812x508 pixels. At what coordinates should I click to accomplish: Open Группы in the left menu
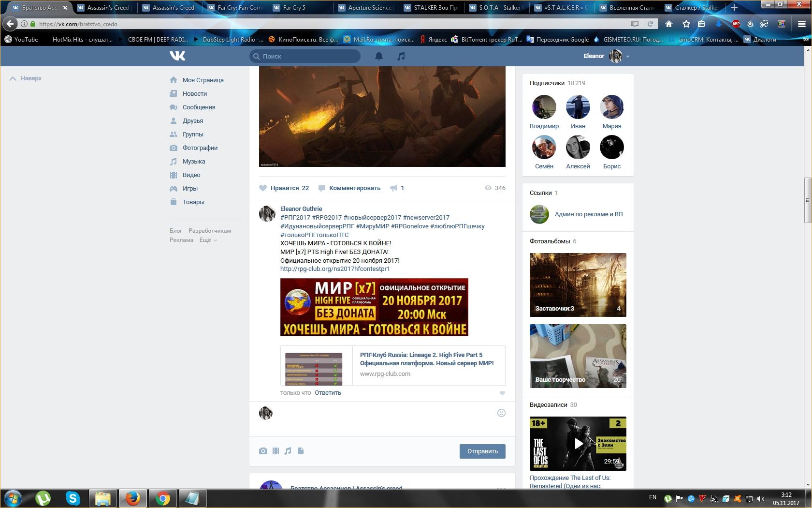pos(187,134)
